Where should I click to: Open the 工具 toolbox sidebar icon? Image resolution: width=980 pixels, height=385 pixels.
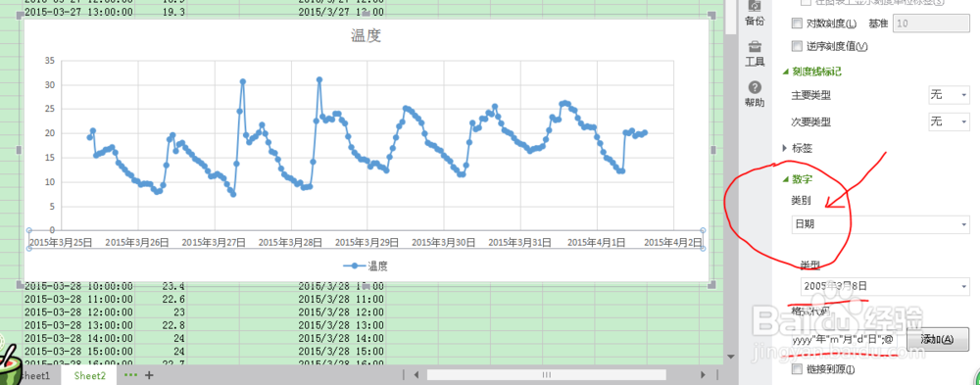tap(755, 53)
